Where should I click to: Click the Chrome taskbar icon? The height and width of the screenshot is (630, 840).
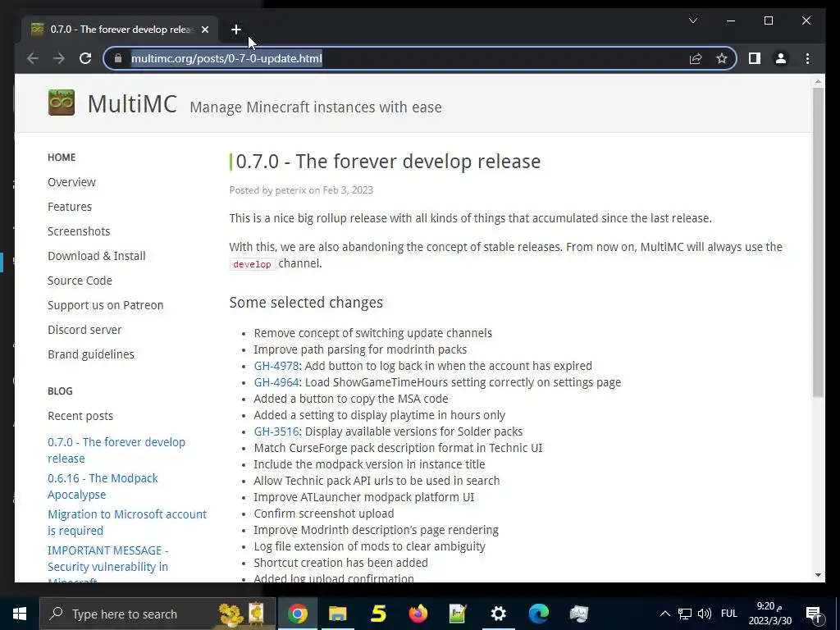click(x=297, y=614)
